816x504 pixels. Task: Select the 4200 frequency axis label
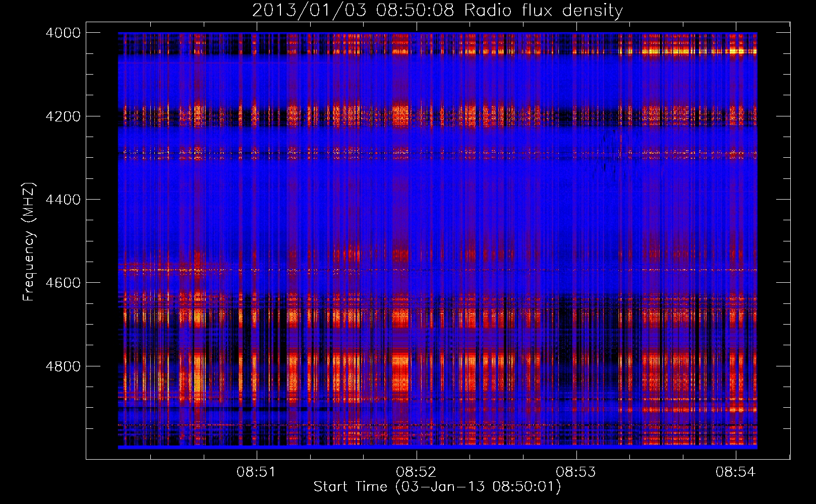pyautogui.click(x=63, y=116)
